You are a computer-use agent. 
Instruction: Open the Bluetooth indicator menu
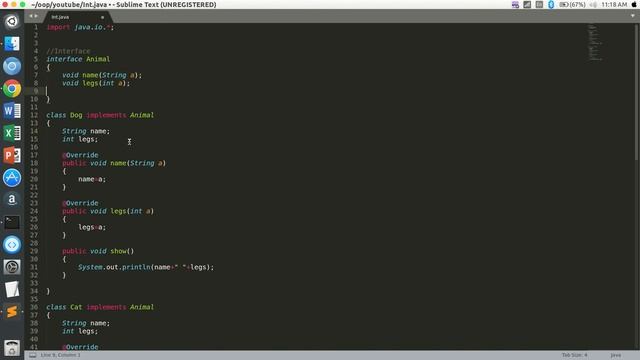pos(551,4)
